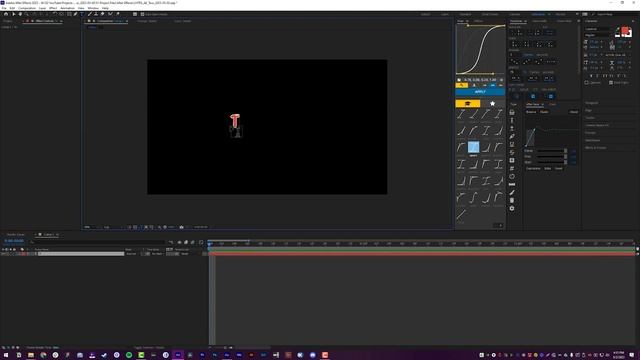The image size is (640, 360).
Task: Select the Puppet Pin tool
Action: (118, 14)
